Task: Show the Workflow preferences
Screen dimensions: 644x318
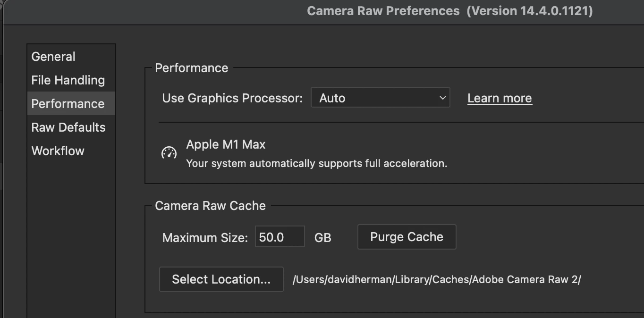Action: (58, 151)
